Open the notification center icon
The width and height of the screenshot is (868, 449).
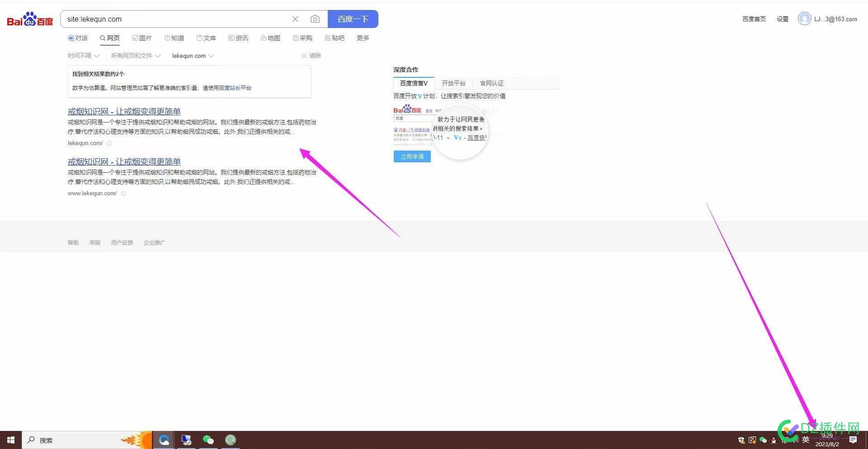click(x=853, y=440)
